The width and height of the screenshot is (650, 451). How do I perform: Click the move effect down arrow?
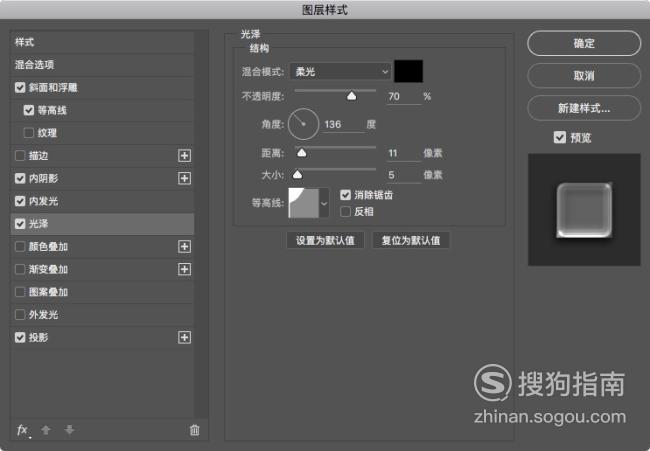tap(69, 430)
